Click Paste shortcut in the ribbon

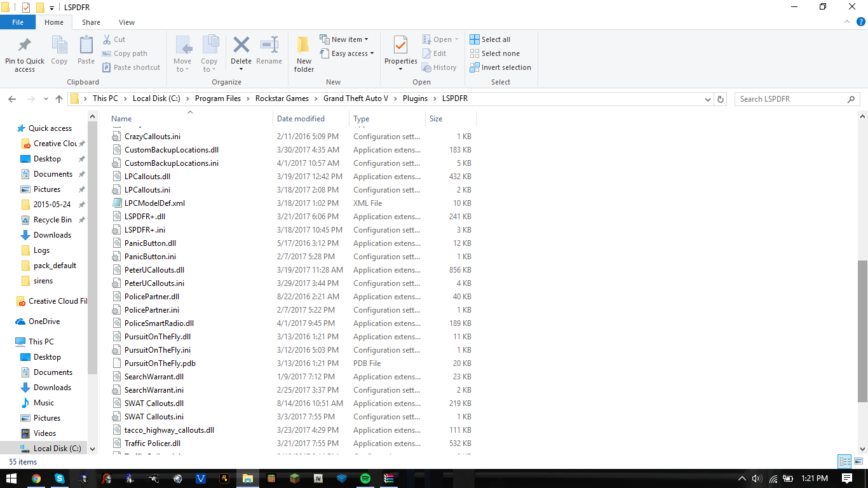tap(131, 67)
